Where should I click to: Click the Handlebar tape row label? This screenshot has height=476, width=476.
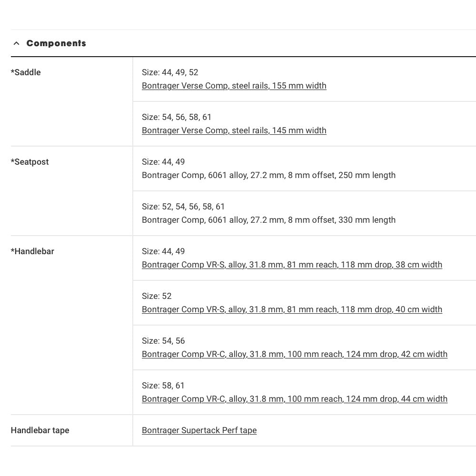tap(40, 430)
